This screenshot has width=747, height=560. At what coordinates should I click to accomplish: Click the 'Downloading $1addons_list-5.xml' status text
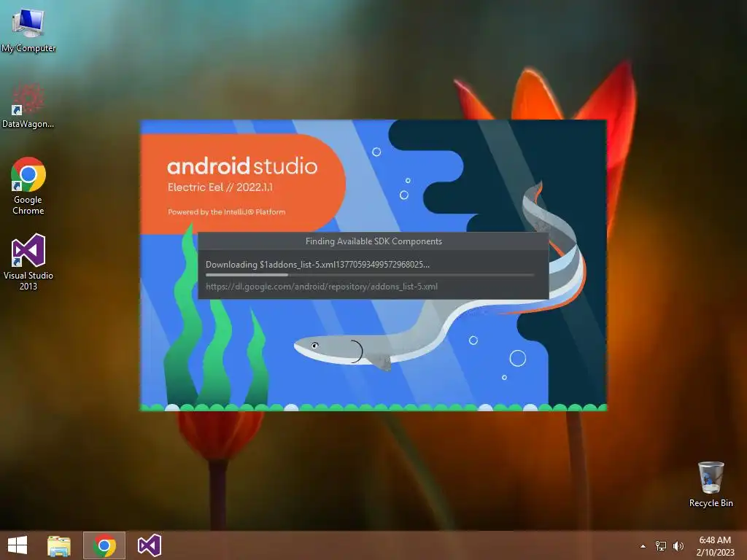(317, 265)
